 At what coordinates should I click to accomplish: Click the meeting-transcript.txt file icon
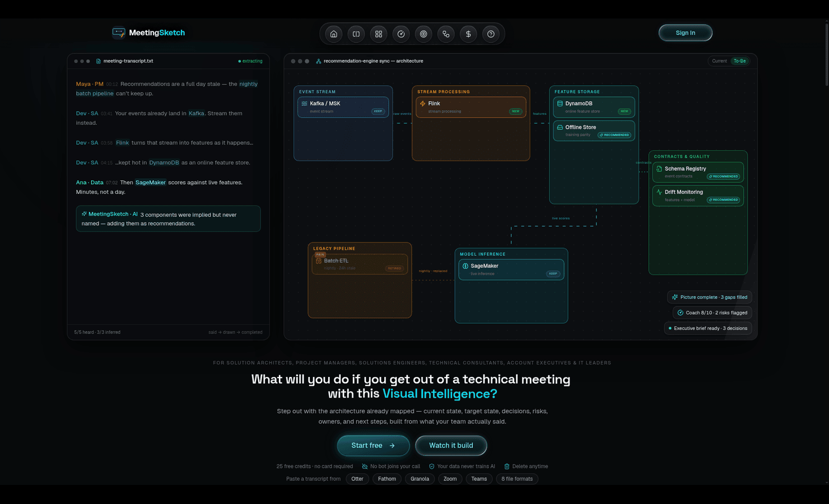(x=99, y=61)
